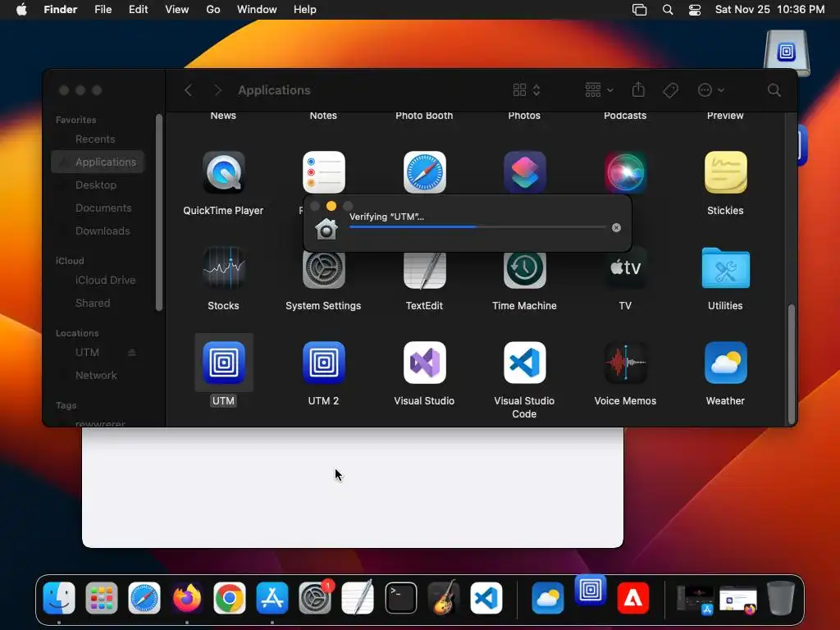Open the Stocks app icon
840x630 pixels.
223,267
